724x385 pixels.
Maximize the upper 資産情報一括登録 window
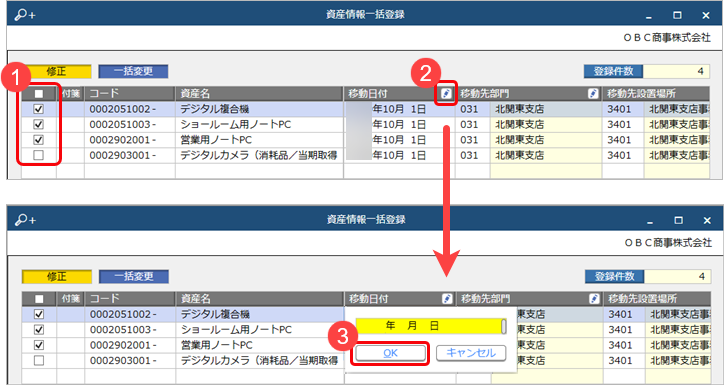(677, 15)
